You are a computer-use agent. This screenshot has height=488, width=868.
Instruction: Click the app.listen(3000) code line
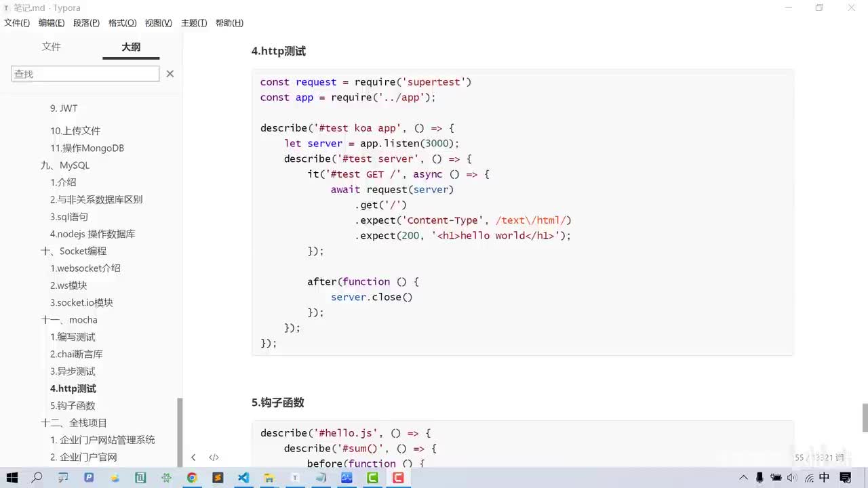(x=372, y=144)
